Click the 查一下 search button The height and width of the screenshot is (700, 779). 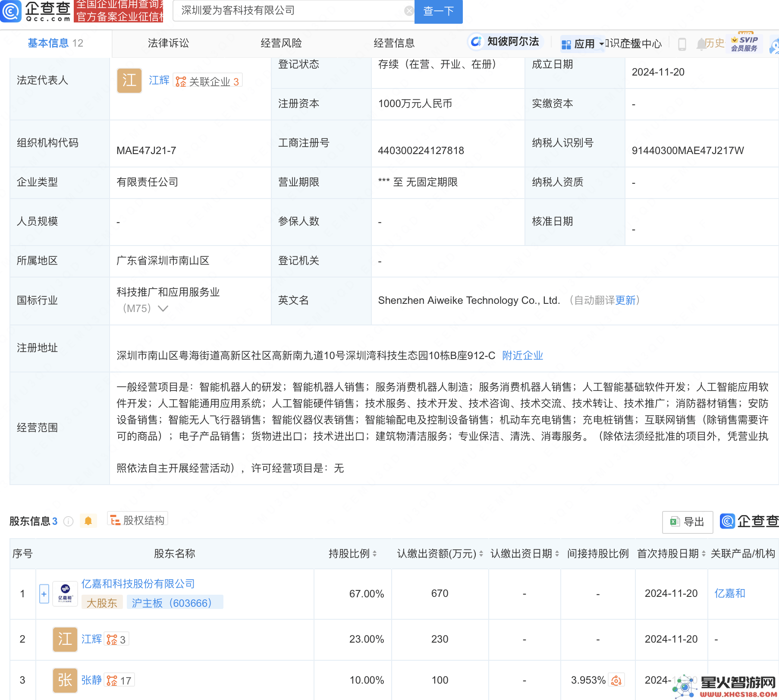[438, 11]
